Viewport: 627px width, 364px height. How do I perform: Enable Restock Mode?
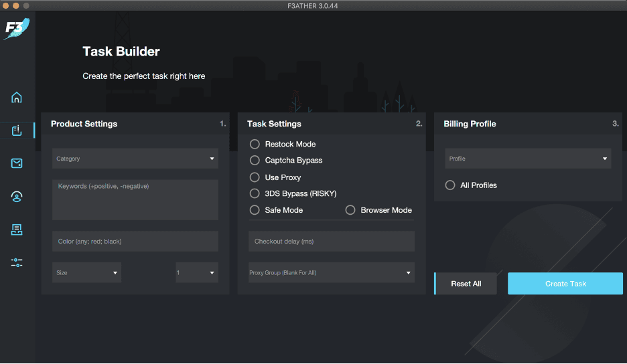pos(255,144)
